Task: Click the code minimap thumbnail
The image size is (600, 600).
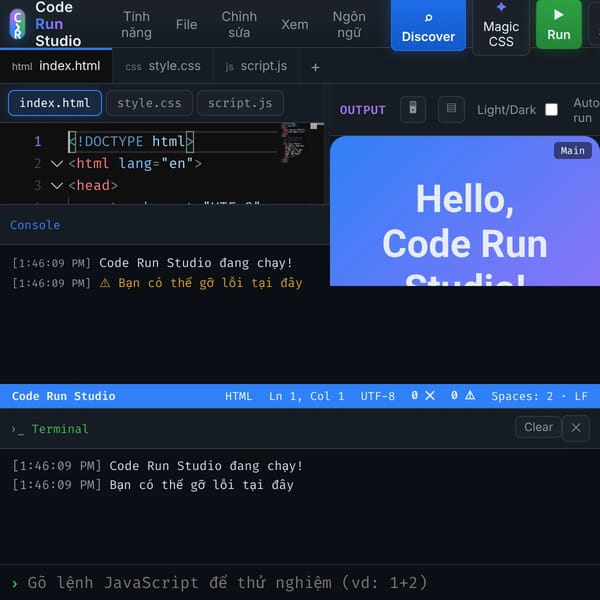Action: tap(293, 143)
